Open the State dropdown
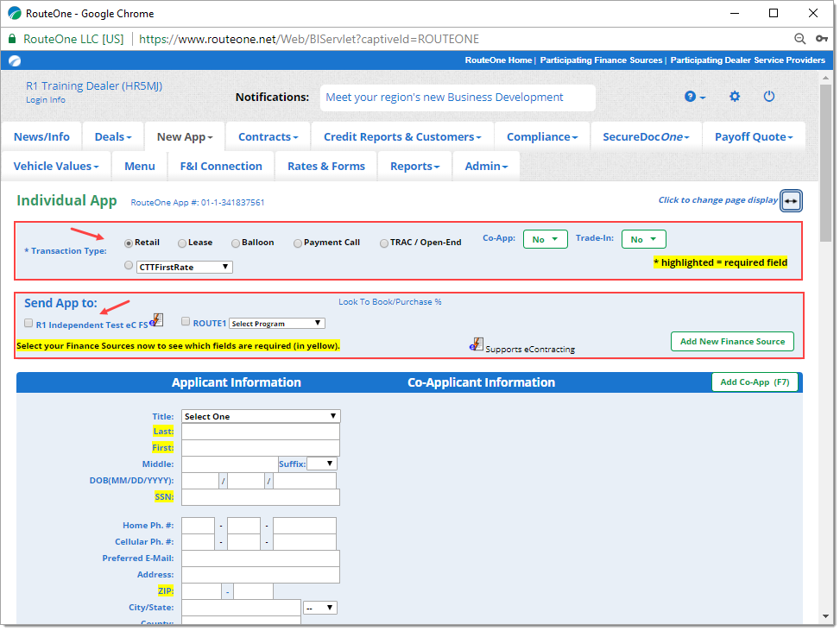The image size is (840, 631). coord(319,608)
